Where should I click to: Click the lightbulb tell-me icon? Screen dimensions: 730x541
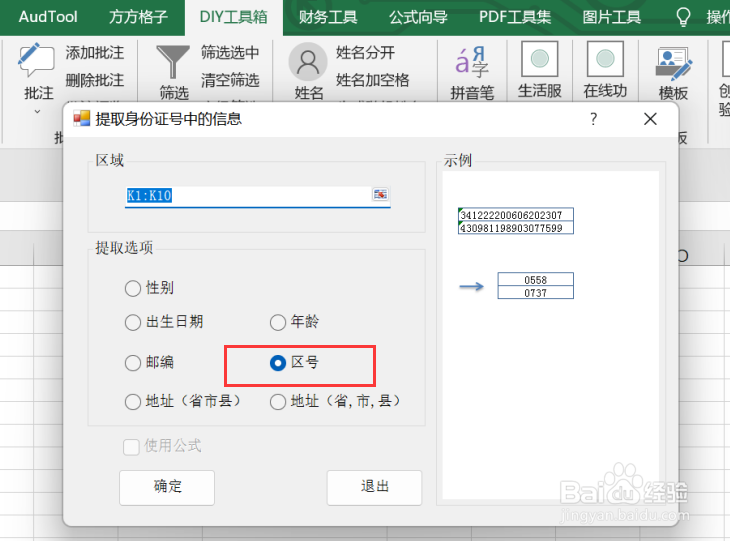pyautogui.click(x=683, y=17)
